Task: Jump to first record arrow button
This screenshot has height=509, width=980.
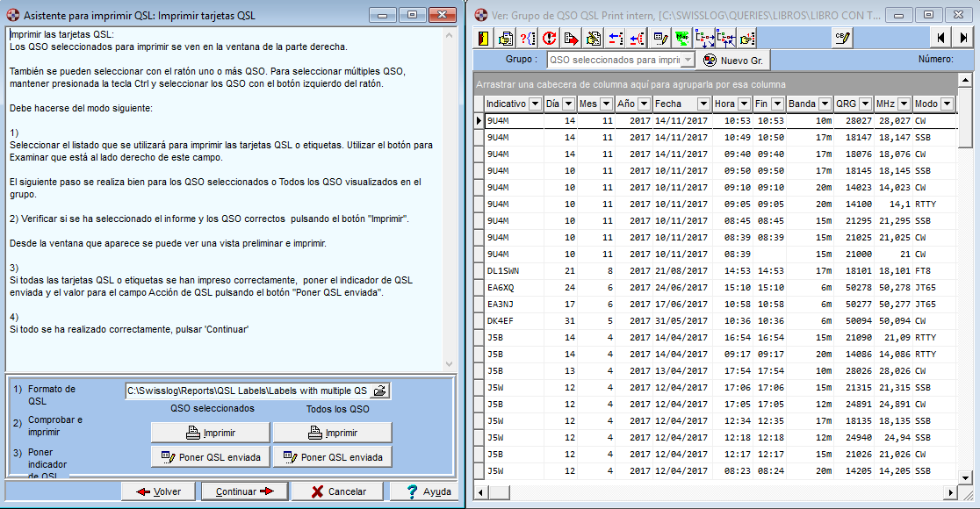Action: point(941,38)
